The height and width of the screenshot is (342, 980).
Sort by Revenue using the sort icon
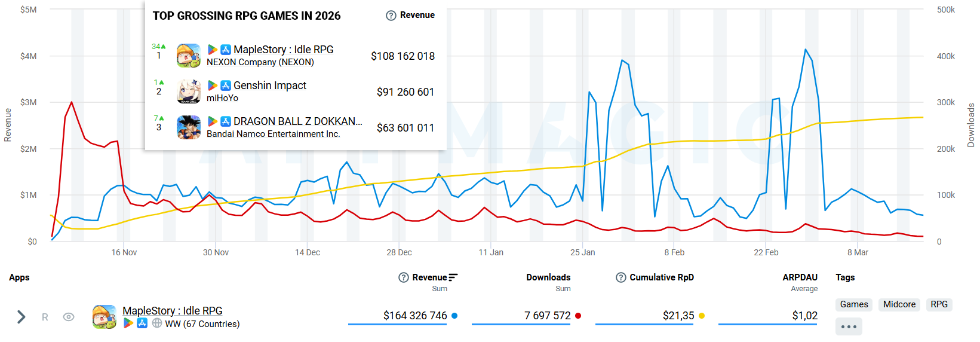pyautogui.click(x=453, y=277)
